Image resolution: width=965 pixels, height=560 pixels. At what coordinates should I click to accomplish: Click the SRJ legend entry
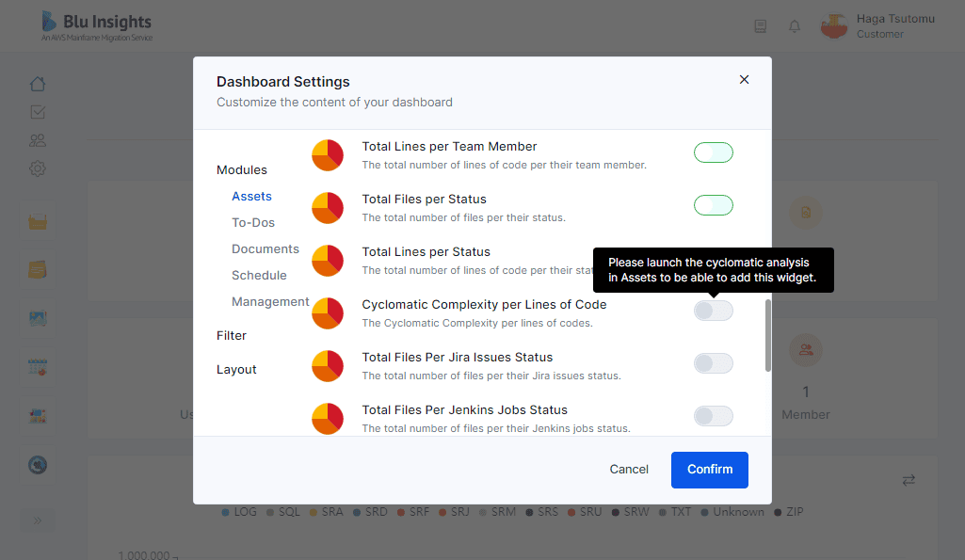[454, 512]
